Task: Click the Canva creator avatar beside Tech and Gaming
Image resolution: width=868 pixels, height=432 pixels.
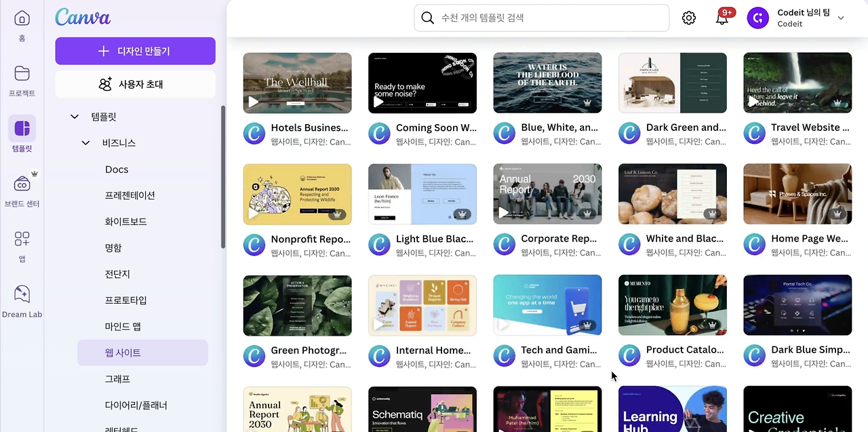Action: pos(505,355)
